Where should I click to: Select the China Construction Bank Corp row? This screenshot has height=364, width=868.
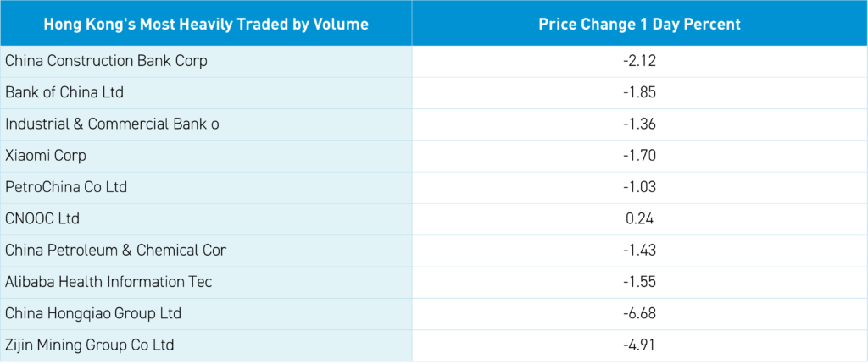tap(106, 61)
